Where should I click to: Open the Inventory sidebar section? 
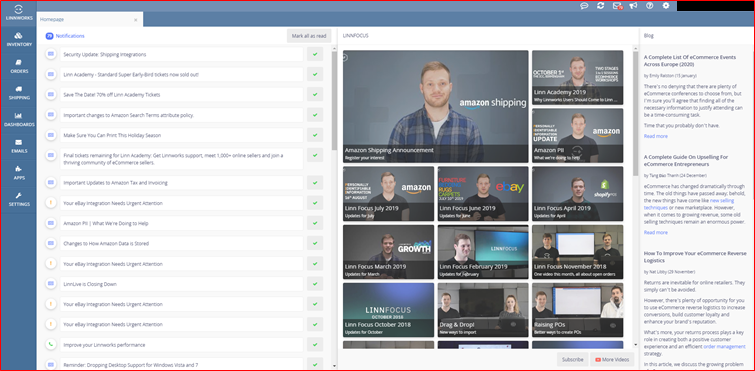click(18, 39)
